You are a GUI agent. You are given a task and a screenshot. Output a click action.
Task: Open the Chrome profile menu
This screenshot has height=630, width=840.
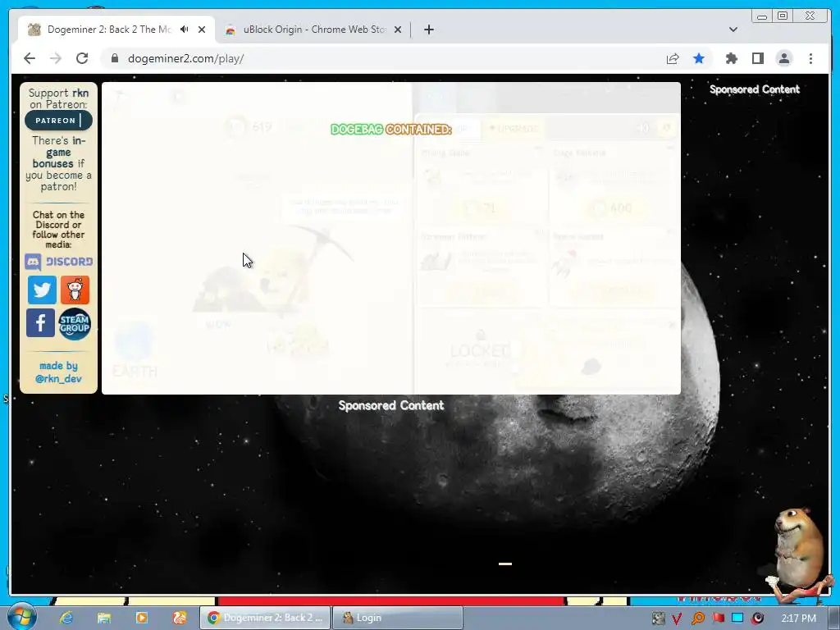pos(783,58)
